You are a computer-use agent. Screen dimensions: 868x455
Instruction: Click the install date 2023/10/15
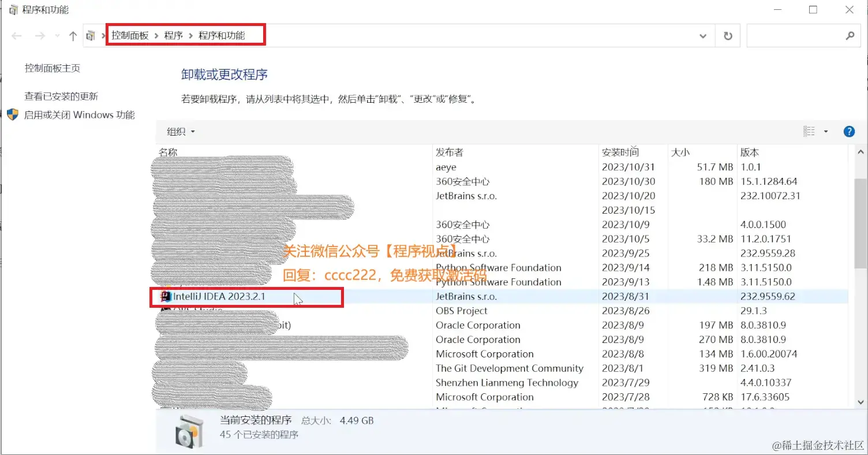(628, 210)
